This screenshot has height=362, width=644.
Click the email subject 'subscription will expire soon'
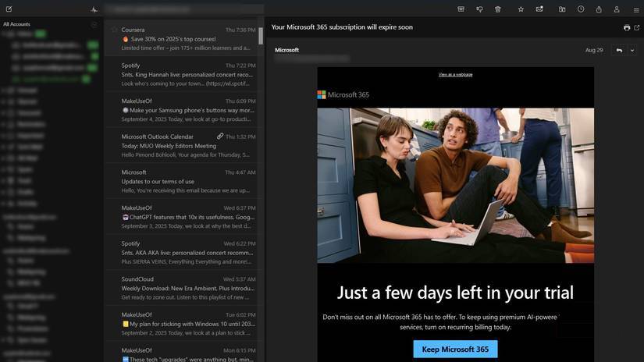click(342, 27)
